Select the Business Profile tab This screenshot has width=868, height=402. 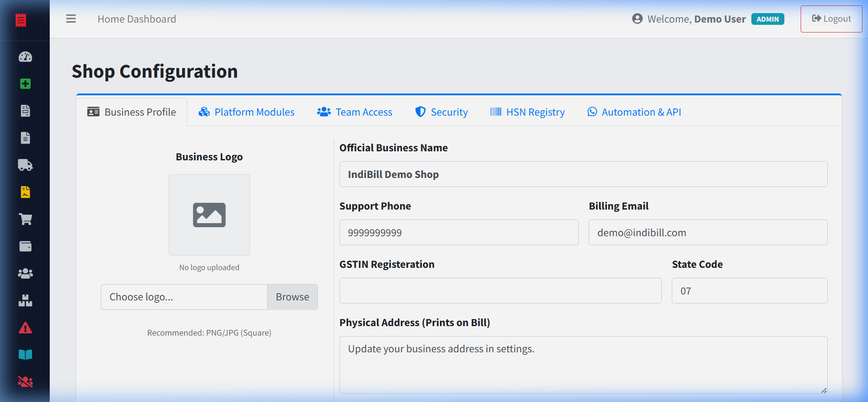(x=132, y=112)
